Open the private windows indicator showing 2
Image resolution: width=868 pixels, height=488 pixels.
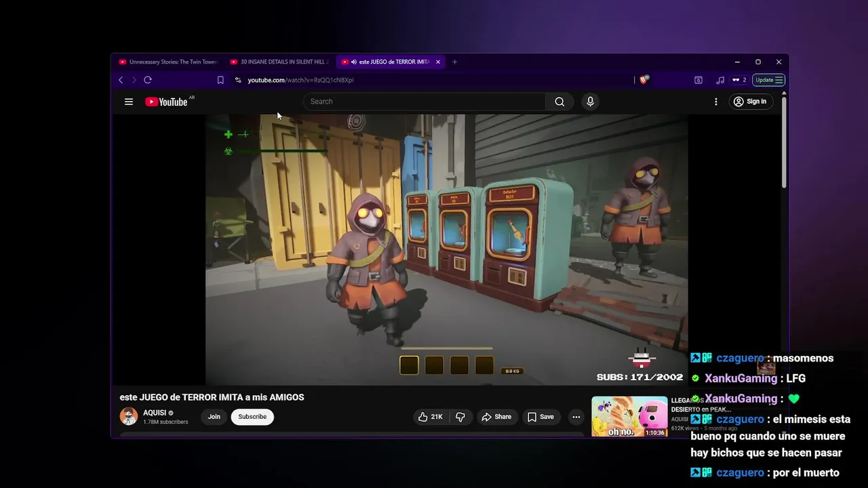(x=739, y=80)
